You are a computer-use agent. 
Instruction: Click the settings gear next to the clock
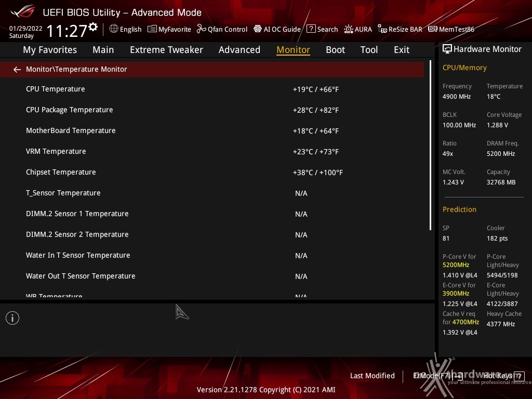point(93,26)
